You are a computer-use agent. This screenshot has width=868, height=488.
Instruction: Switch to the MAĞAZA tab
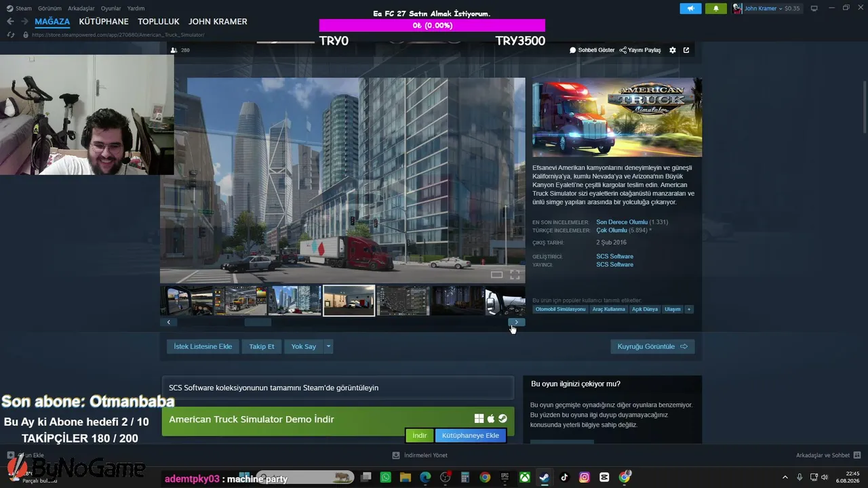pyautogui.click(x=52, y=22)
